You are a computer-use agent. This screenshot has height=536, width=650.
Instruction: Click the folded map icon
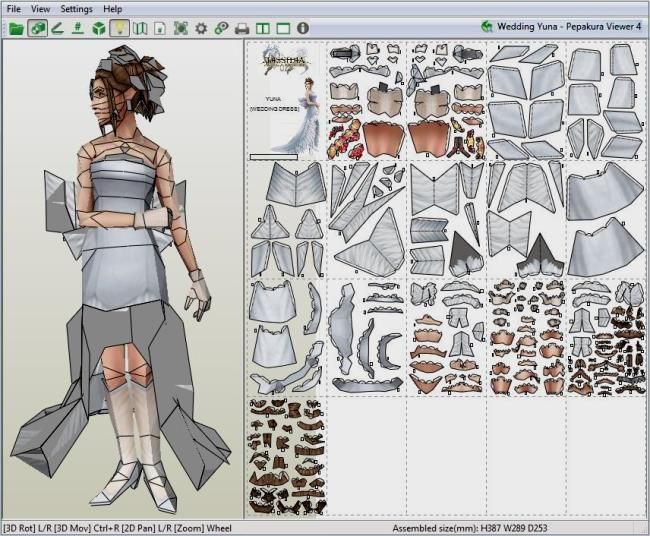140,29
